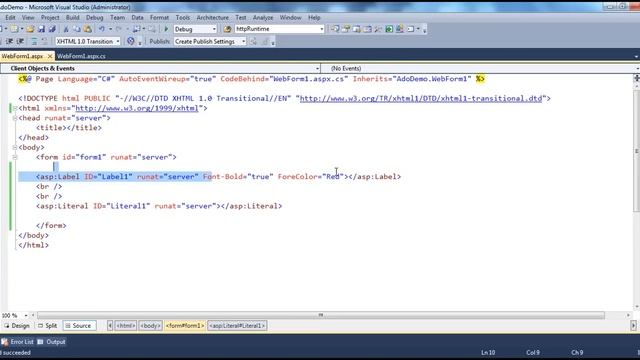This screenshot has width=640, height=360.
Task: Click the Publish Web toolbar icon
Action: coord(253,41)
